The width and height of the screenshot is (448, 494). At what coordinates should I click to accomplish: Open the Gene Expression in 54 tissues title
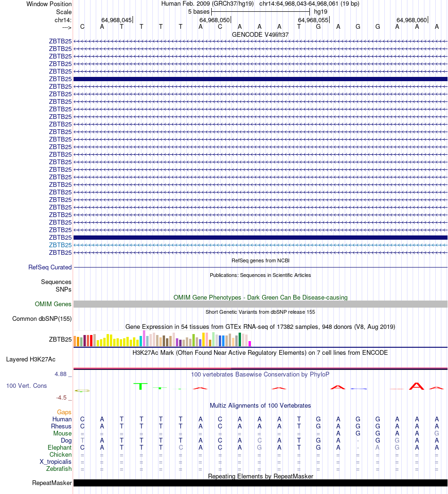click(x=260, y=327)
